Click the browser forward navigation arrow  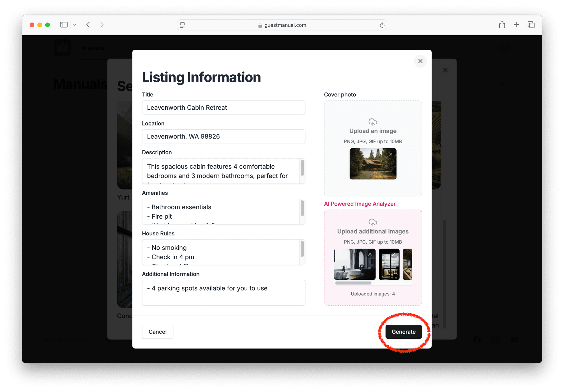[x=103, y=25]
